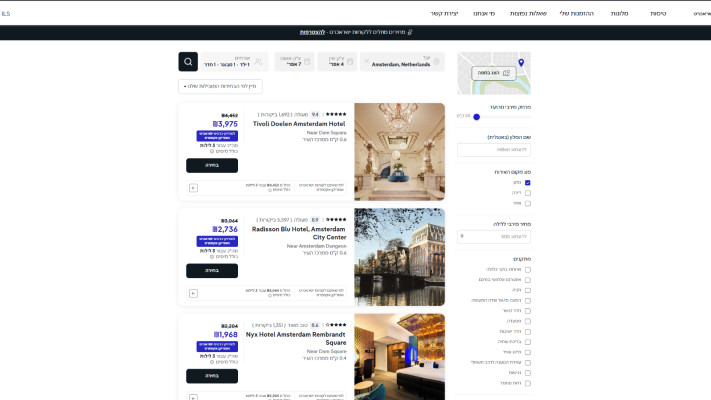Click taxes info icon under ₪1,968 price
Image resolution: width=711 pixels, height=400 pixels.
pos(212,362)
